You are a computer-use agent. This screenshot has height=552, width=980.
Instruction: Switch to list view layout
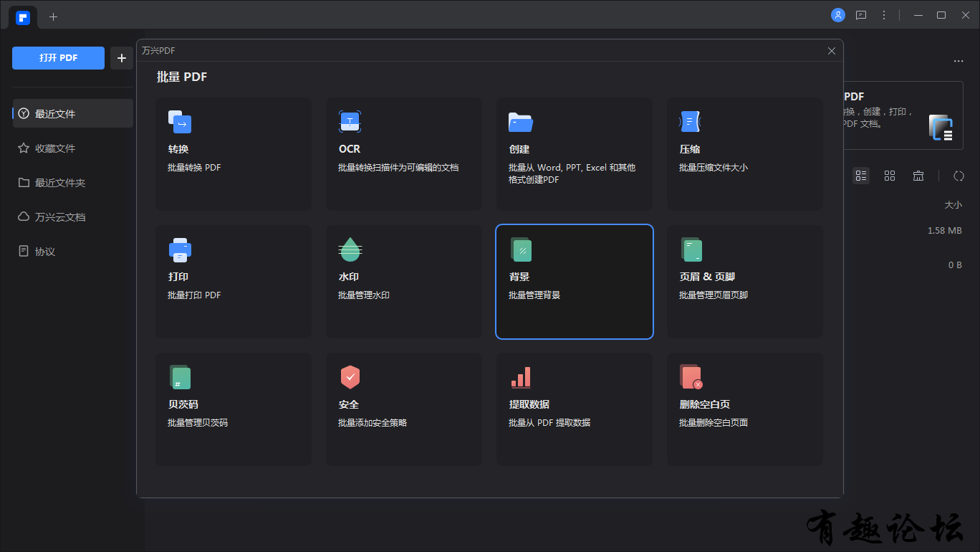tap(861, 176)
